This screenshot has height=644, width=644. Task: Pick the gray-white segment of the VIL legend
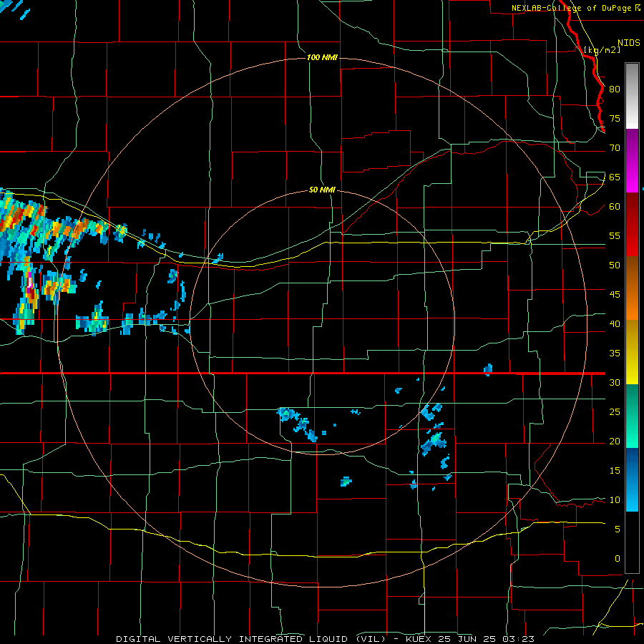tap(632, 96)
